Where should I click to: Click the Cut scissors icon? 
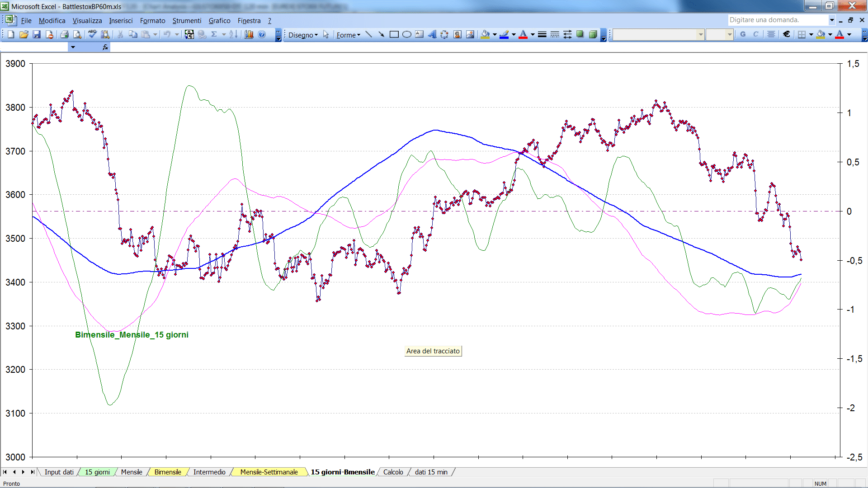(x=120, y=34)
